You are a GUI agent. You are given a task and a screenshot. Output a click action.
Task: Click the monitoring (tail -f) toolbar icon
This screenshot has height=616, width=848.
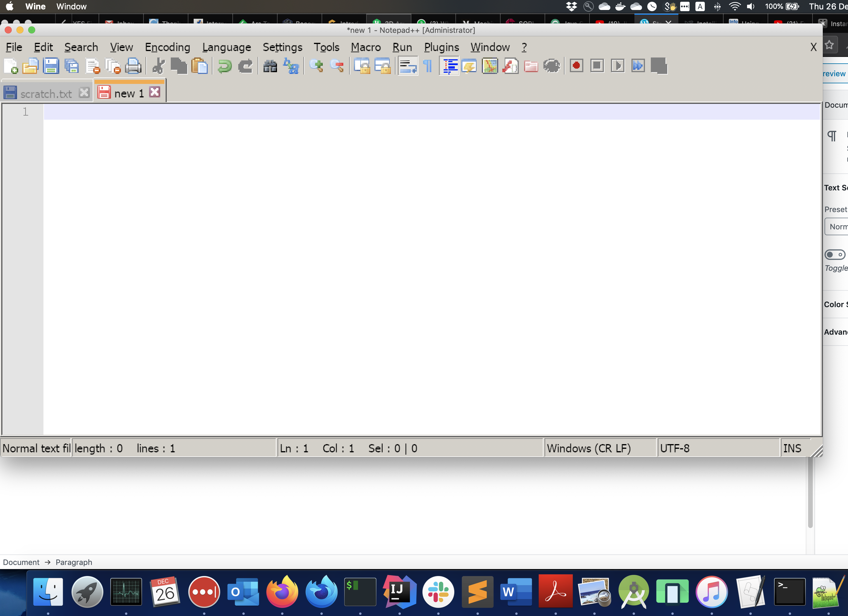click(x=552, y=66)
